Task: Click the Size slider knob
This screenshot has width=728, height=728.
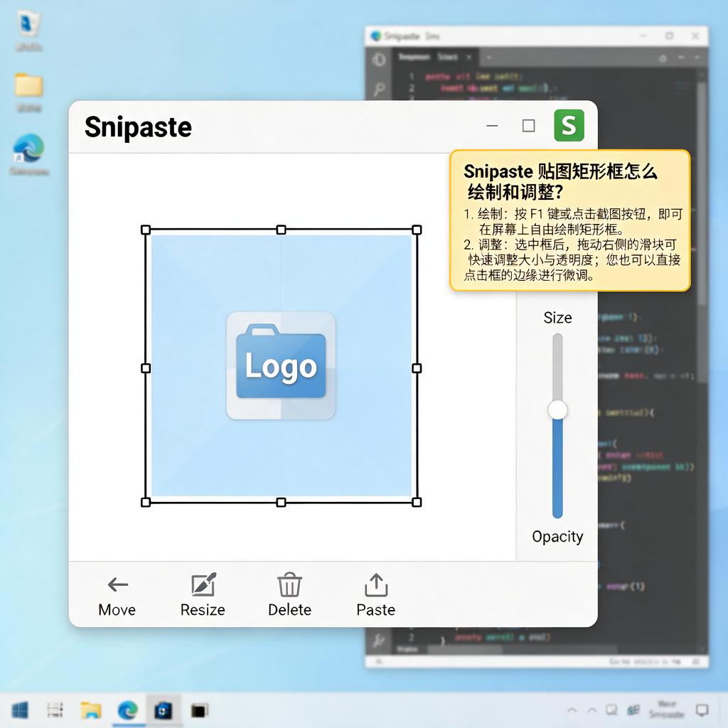Action: (x=557, y=410)
